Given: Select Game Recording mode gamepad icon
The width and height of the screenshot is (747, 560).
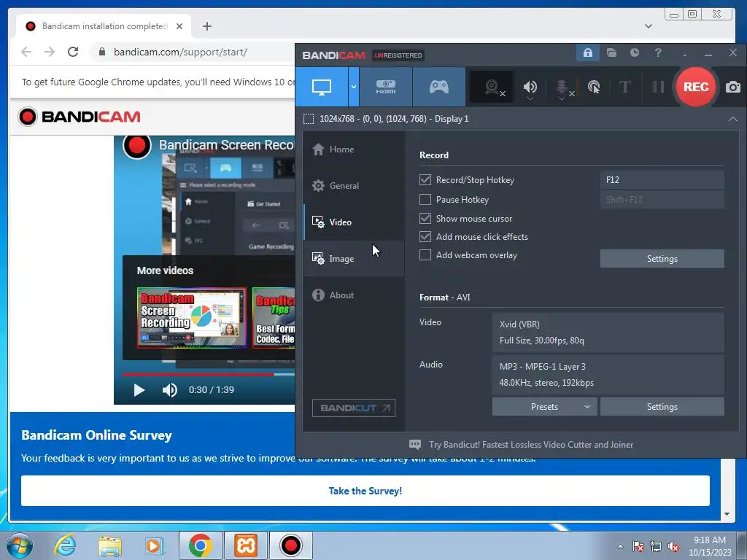Looking at the screenshot, I should point(438,87).
